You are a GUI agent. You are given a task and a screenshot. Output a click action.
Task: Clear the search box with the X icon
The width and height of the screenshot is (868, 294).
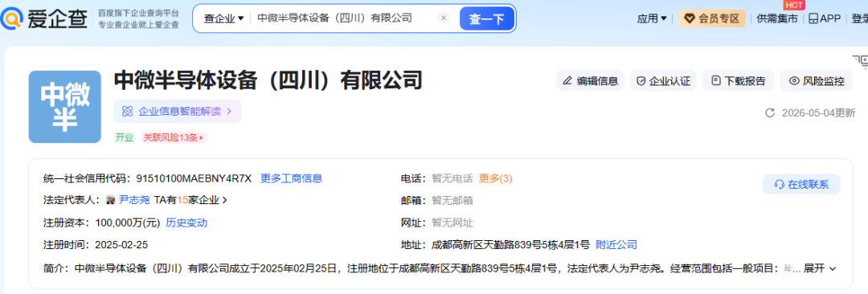444,18
